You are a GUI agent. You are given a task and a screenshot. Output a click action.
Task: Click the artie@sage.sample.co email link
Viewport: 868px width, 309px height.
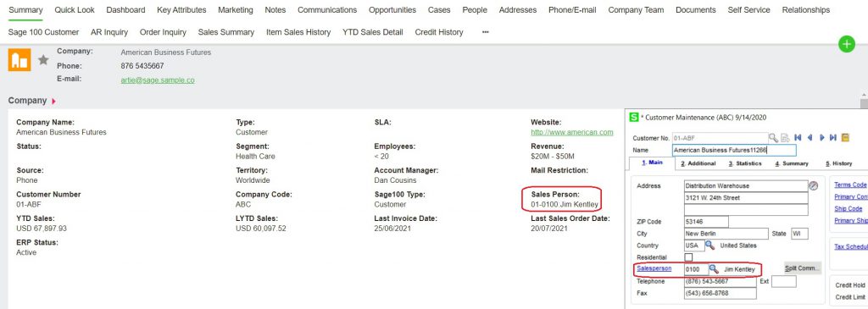pos(157,80)
